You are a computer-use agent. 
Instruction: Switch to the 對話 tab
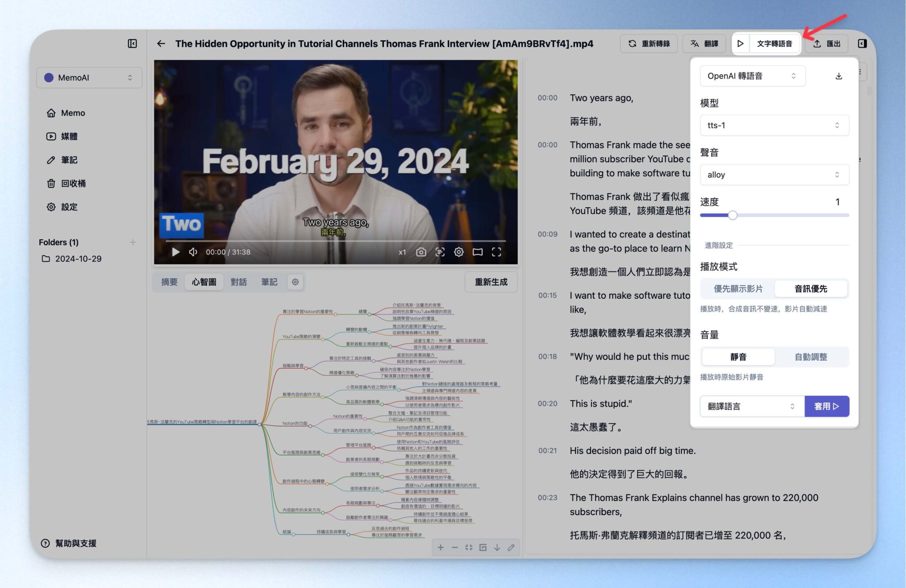point(239,282)
